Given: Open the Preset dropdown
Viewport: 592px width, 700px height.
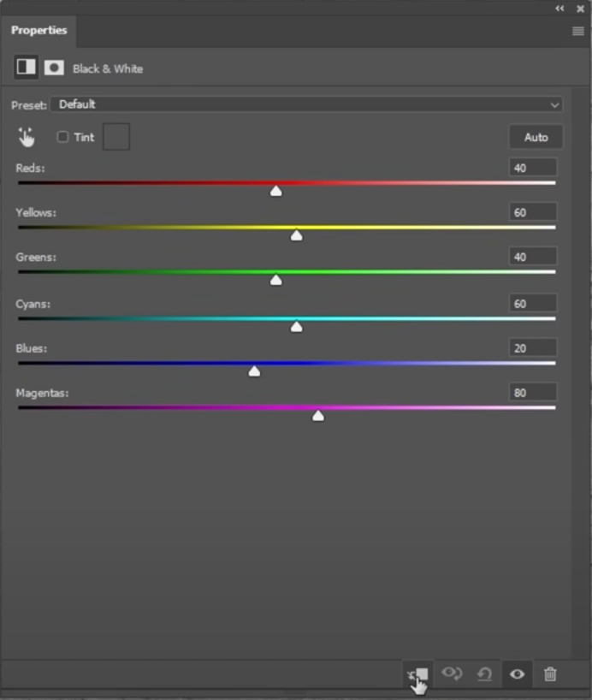Looking at the screenshot, I should point(305,104).
